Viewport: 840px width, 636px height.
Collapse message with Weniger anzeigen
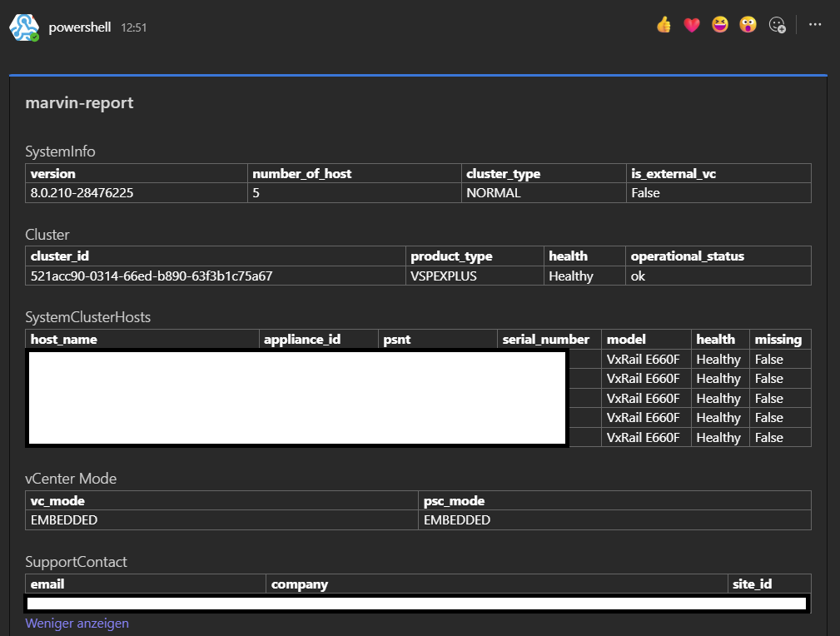(77, 624)
